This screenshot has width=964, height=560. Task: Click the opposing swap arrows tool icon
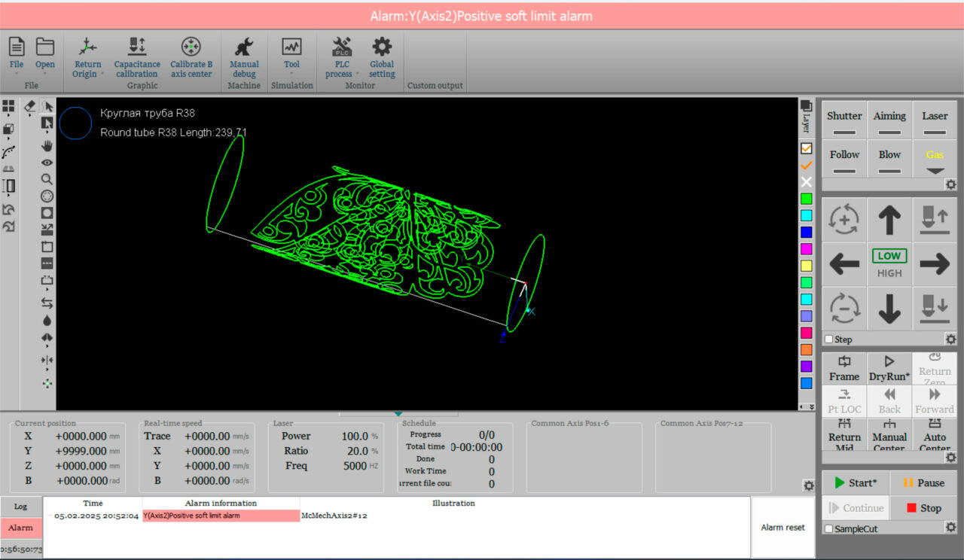[x=47, y=303]
